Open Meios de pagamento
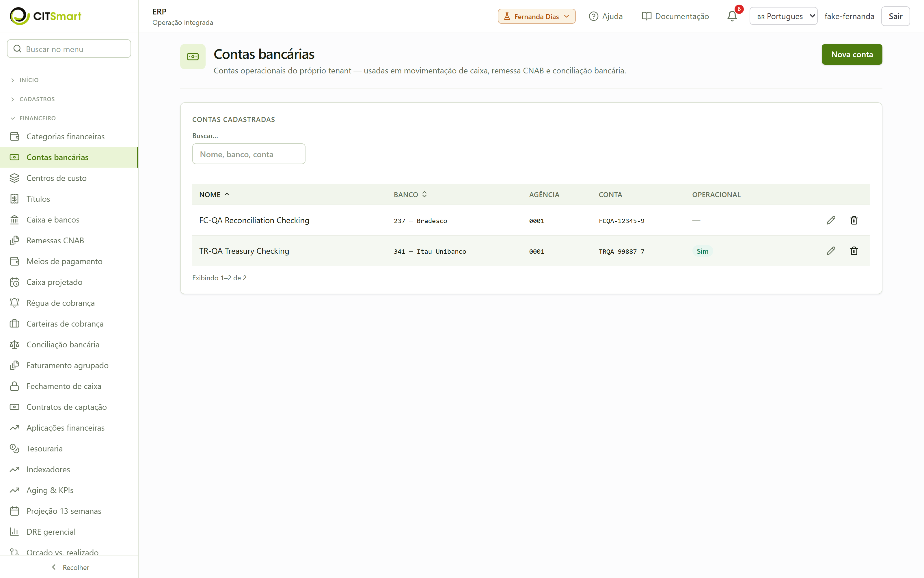Viewport: 924px width, 578px height. coord(69,262)
